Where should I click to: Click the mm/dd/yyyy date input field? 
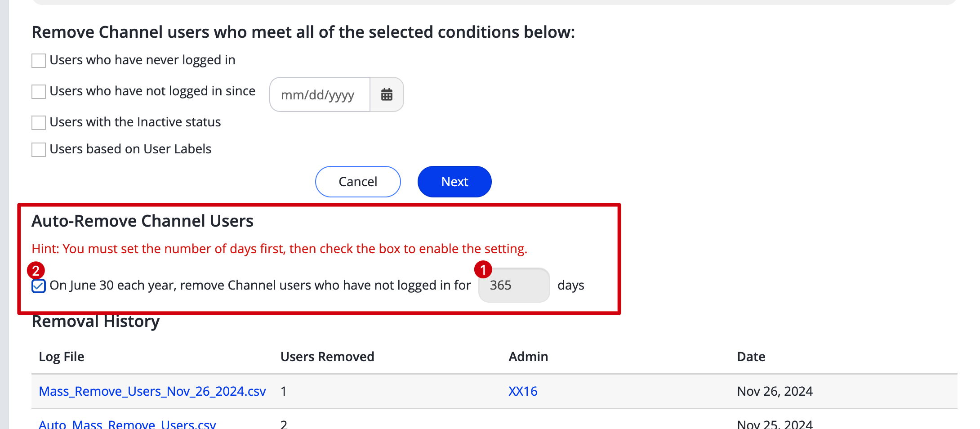(x=320, y=94)
